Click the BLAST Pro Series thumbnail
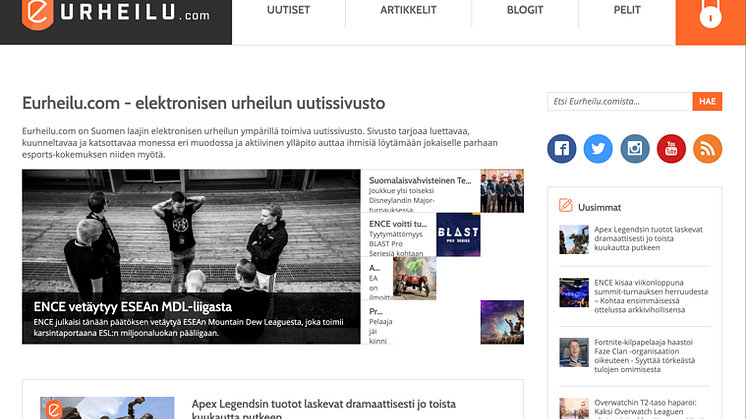Screen dimensions: 746x419 pyautogui.click(x=458, y=235)
